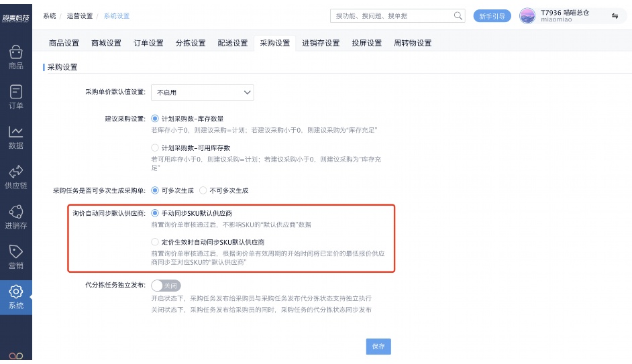Click 系统 breadcrumb link
The height and width of the screenshot is (364, 632).
pos(50,15)
